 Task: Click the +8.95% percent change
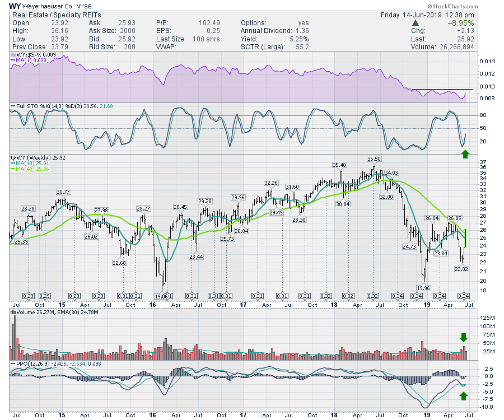(x=461, y=23)
